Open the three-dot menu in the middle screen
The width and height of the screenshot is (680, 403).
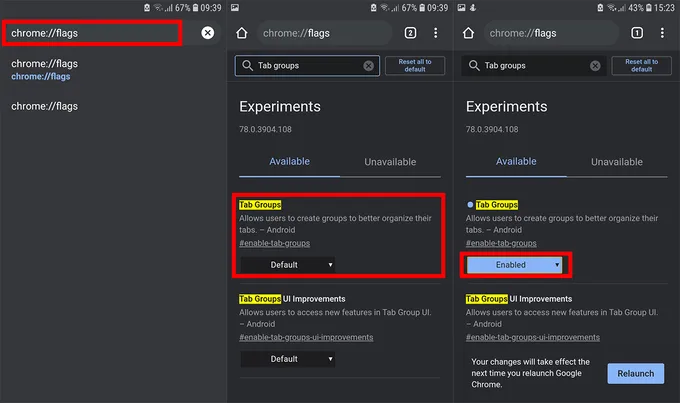click(x=435, y=33)
